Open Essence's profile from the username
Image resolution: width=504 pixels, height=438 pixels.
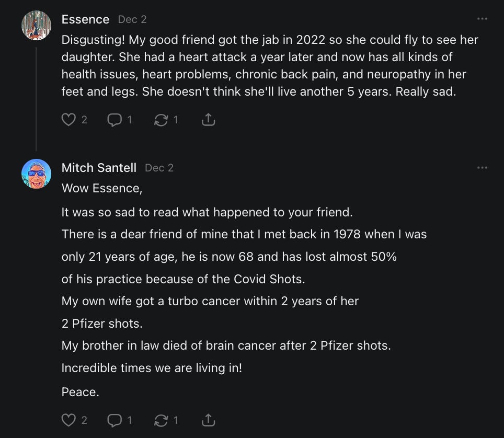[x=85, y=20]
